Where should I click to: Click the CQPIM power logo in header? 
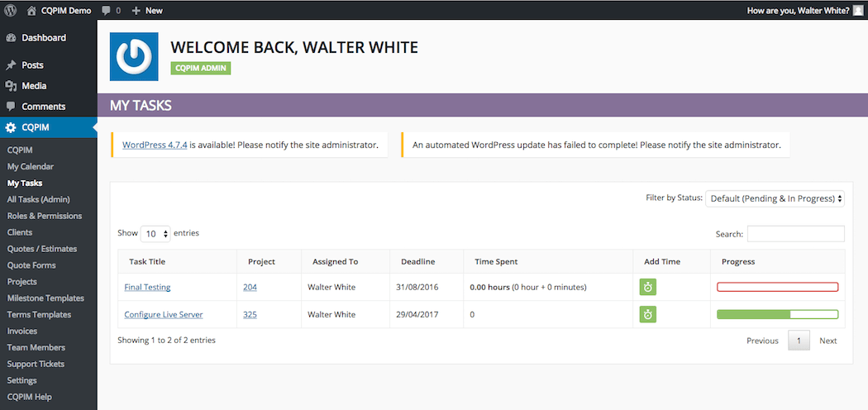pyautogui.click(x=134, y=56)
